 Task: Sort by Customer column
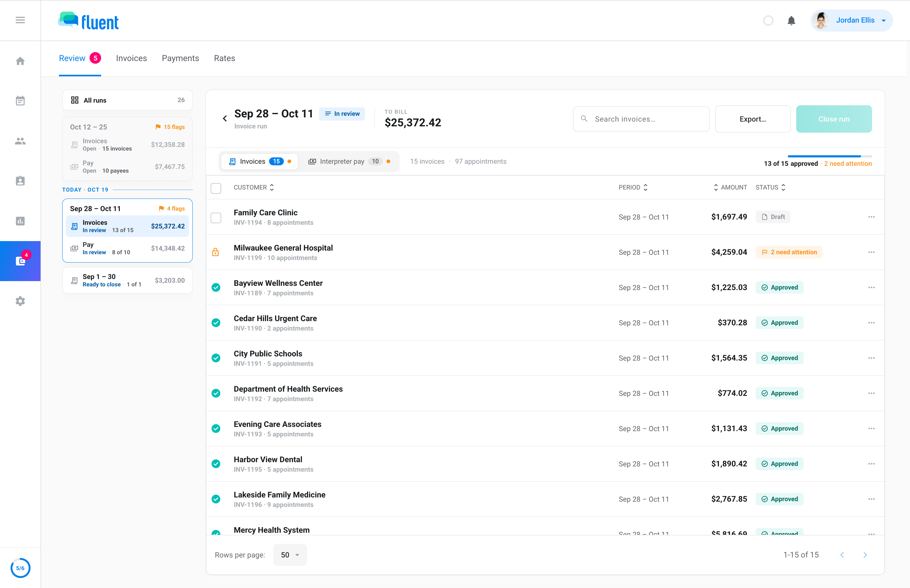pyautogui.click(x=254, y=187)
